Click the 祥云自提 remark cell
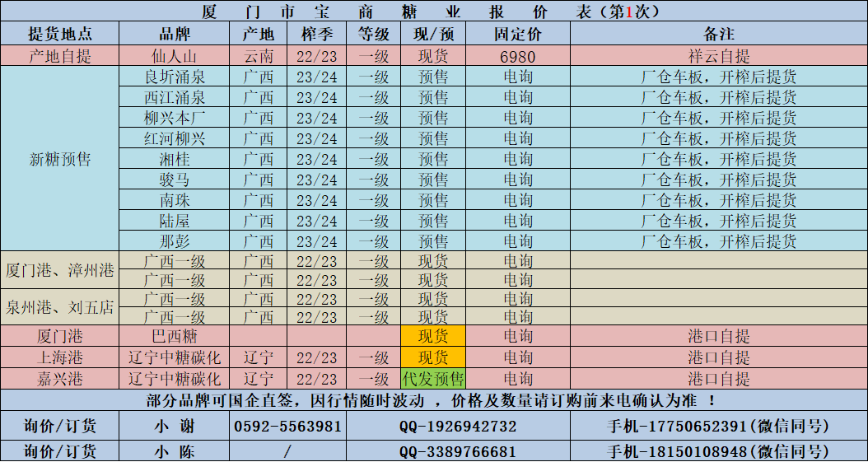 point(718,56)
